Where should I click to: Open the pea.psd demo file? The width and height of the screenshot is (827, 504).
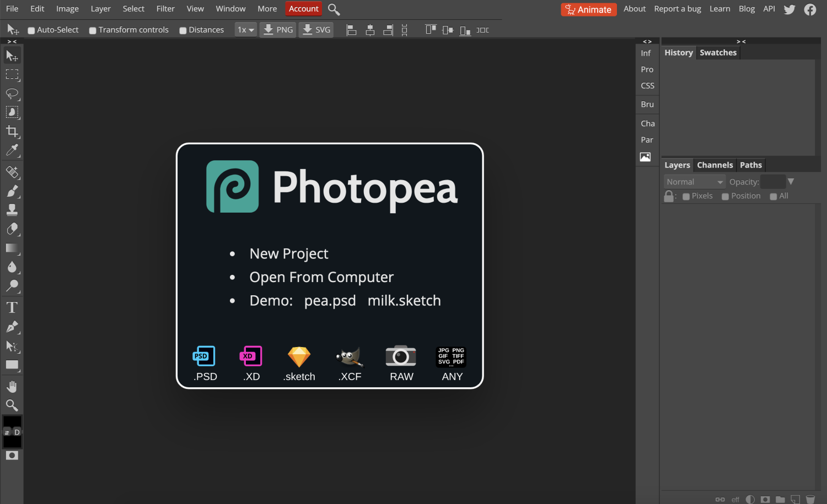click(x=330, y=301)
